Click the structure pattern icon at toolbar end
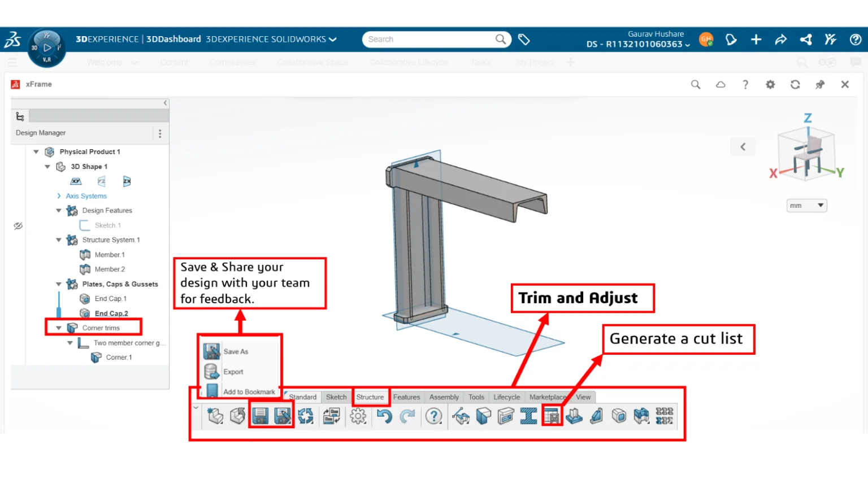This screenshot has width=868, height=488. coord(665,416)
